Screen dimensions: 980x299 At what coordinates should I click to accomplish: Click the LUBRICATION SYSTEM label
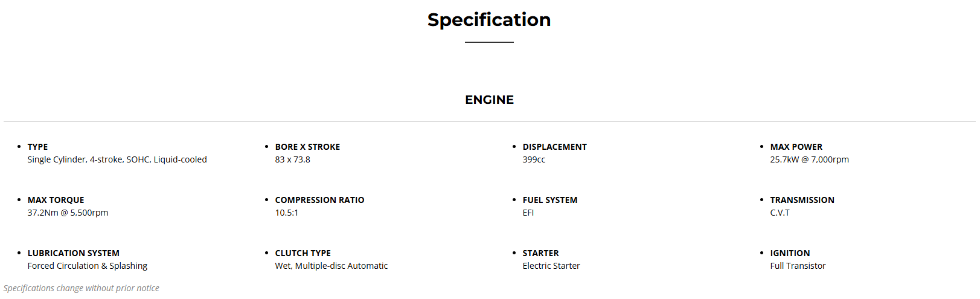pos(73,253)
